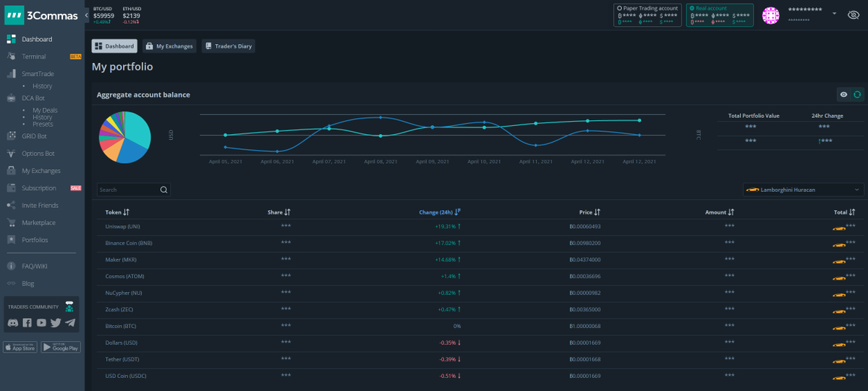Click the Marketplace cart icon

coord(12,223)
